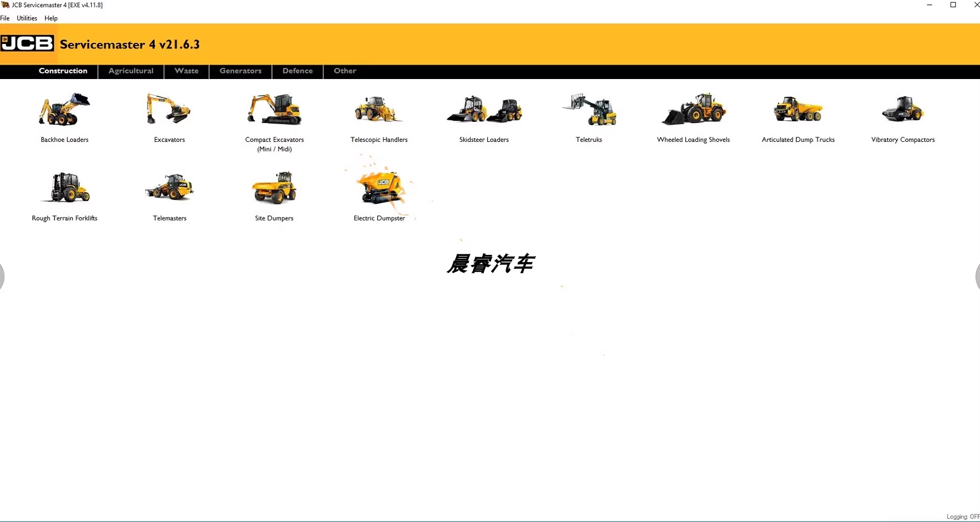Open the Compact Excavators (Mini / Midi) icon
The image size is (980, 522).
click(x=274, y=109)
